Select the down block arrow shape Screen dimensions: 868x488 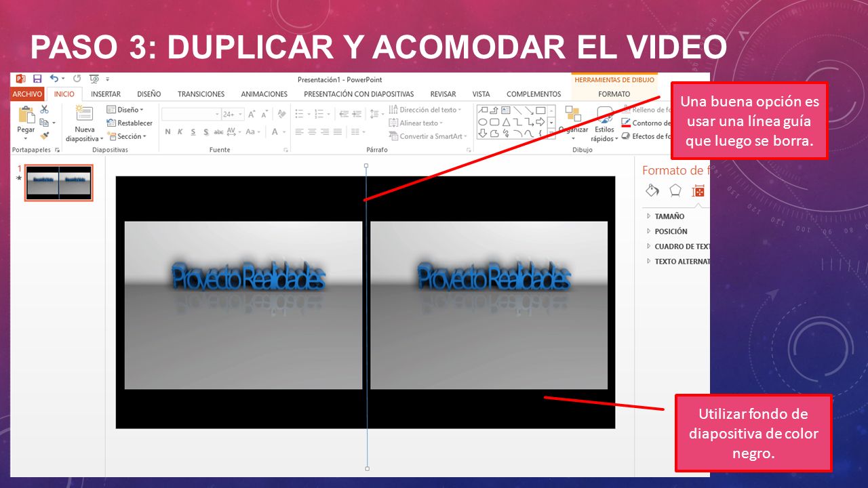click(x=483, y=134)
